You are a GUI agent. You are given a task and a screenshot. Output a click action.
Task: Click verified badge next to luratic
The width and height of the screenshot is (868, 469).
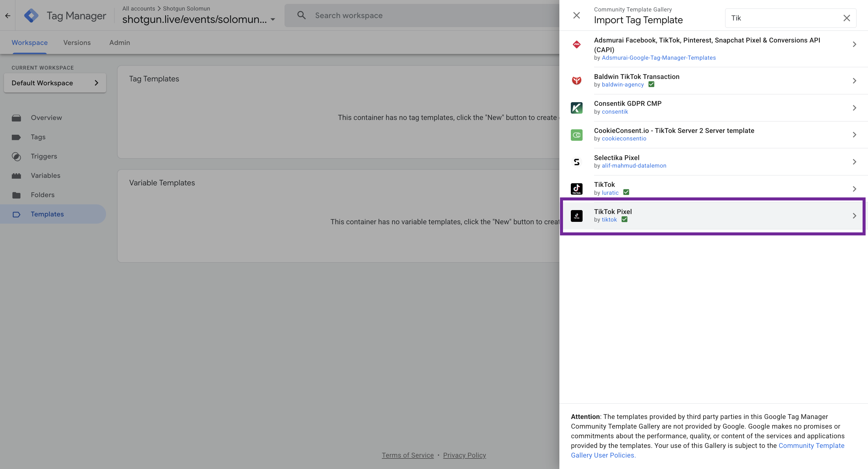(x=626, y=192)
